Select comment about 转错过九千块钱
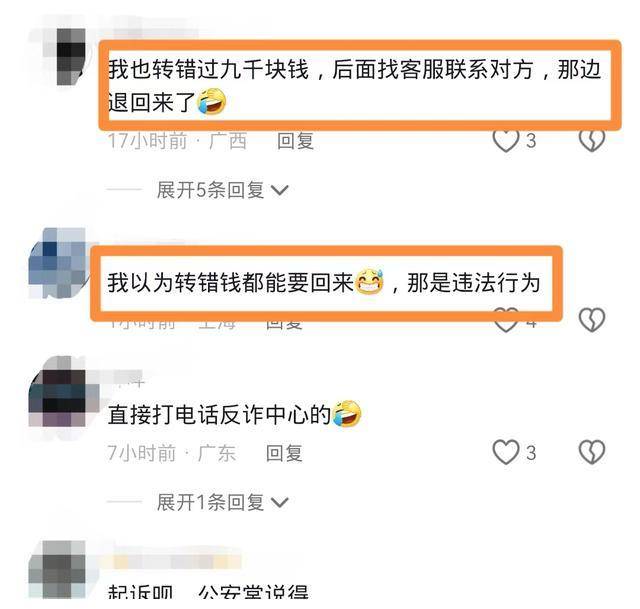Image resolution: width=640 pixels, height=609 pixels. pyautogui.click(x=354, y=85)
